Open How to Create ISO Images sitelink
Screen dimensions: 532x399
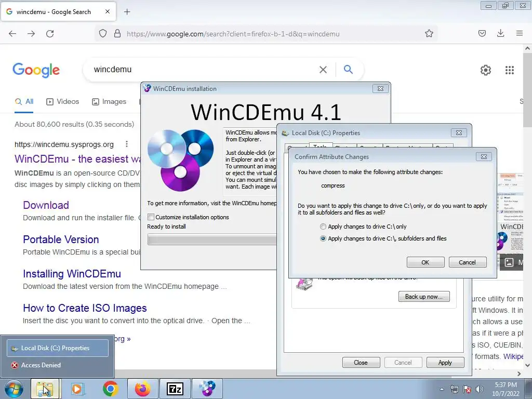pyautogui.click(x=85, y=308)
